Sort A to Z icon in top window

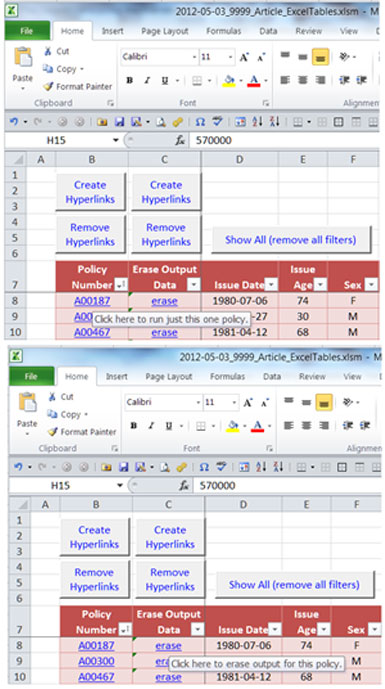(258, 122)
